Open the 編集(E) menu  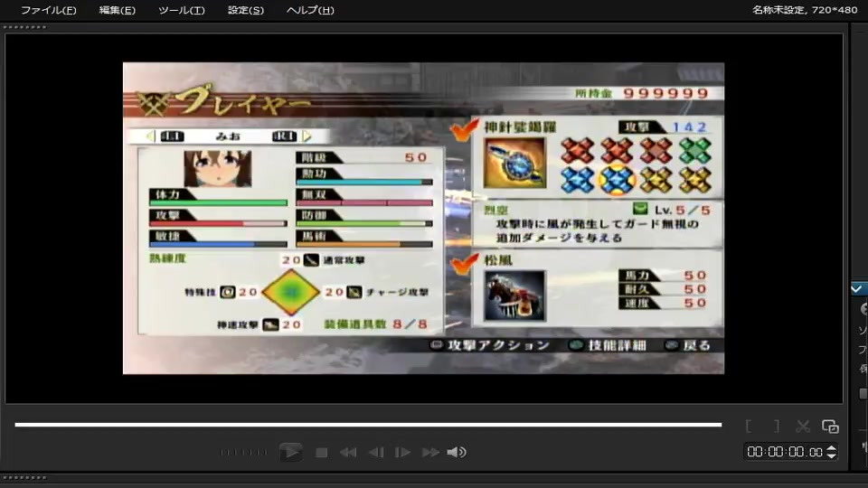coord(117,10)
